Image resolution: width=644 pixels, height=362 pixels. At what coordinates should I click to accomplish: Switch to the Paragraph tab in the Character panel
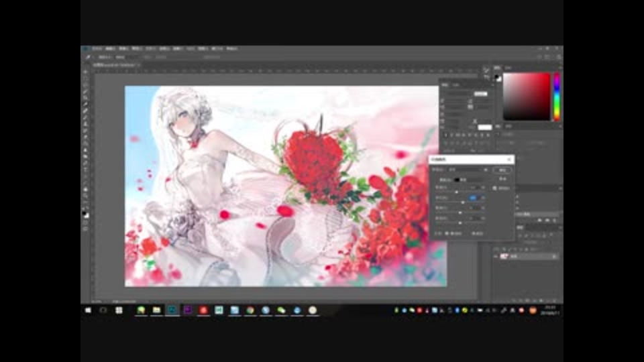pos(456,84)
